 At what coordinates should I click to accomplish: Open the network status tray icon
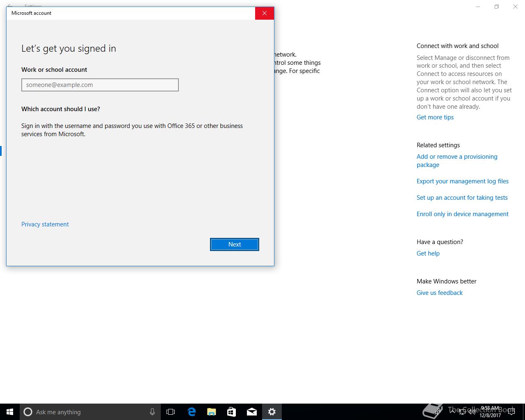(462, 412)
